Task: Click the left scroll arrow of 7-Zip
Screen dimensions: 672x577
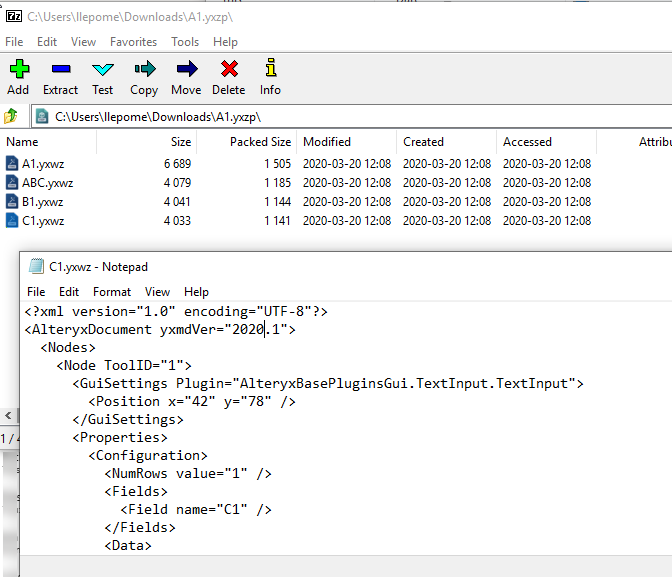Action: (x=8, y=415)
